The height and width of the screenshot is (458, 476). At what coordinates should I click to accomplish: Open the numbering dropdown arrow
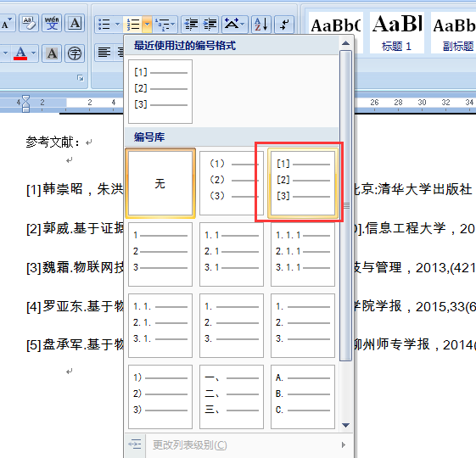(147, 24)
